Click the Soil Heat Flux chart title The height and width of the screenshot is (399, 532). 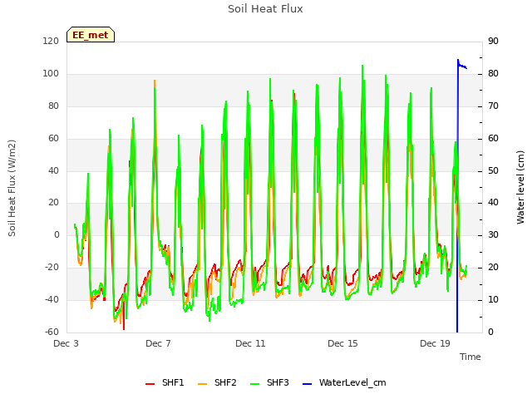[x=265, y=9]
